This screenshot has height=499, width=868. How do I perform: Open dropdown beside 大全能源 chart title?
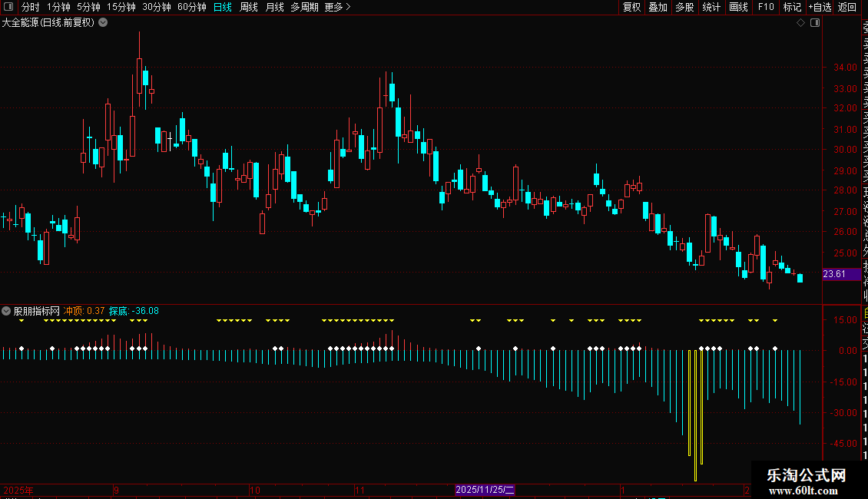pyautogui.click(x=103, y=23)
